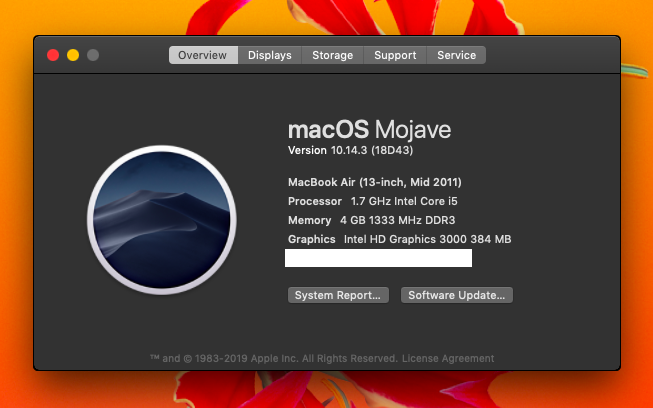The height and width of the screenshot is (408, 653).
Task: Launch Software Update
Action: coord(457,295)
